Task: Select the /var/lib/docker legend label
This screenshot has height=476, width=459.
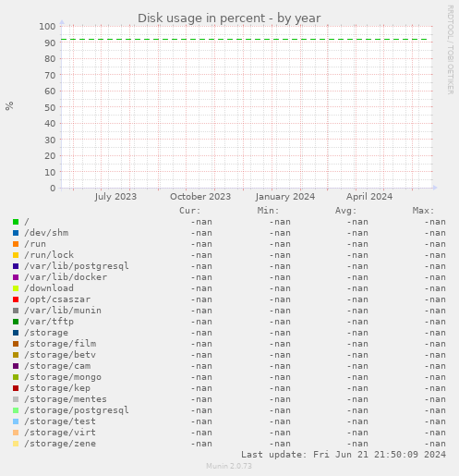Action: 66,277
